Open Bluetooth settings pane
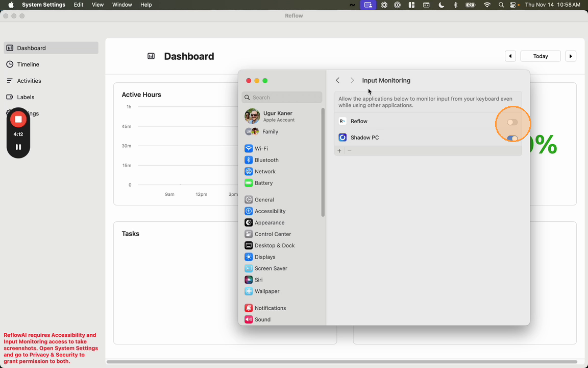The height and width of the screenshot is (368, 588). pyautogui.click(x=282, y=160)
